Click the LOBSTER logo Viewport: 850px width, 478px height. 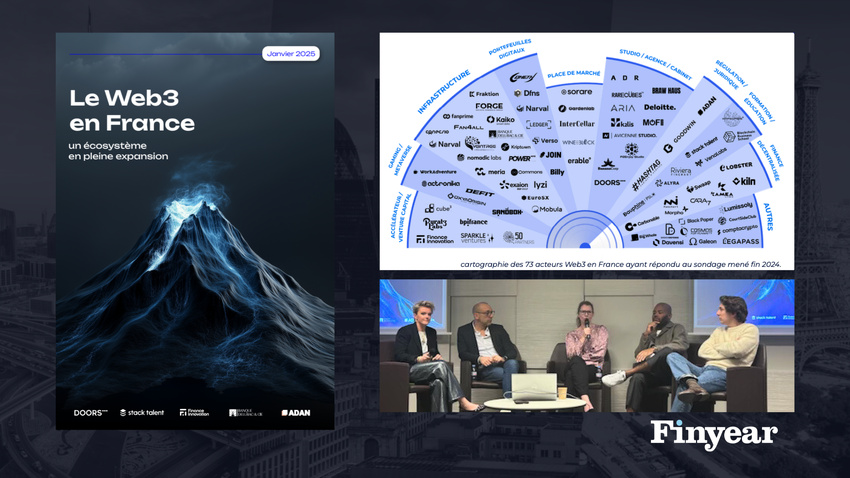click(736, 166)
